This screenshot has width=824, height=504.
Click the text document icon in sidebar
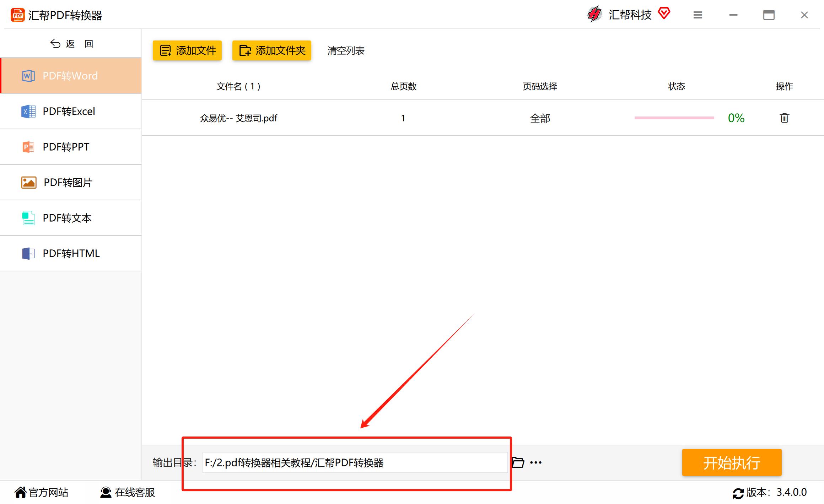click(28, 218)
